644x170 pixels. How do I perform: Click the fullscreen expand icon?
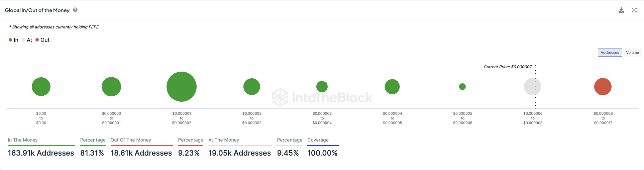point(634,10)
